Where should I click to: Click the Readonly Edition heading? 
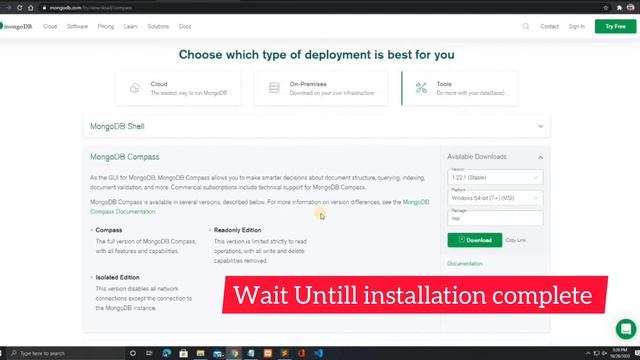pos(238,230)
